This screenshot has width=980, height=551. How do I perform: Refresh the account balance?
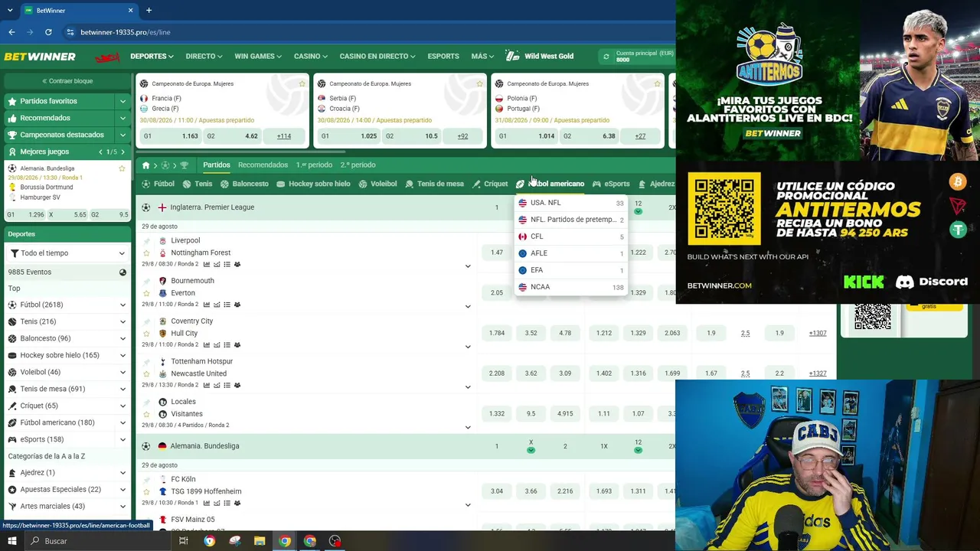pos(606,57)
